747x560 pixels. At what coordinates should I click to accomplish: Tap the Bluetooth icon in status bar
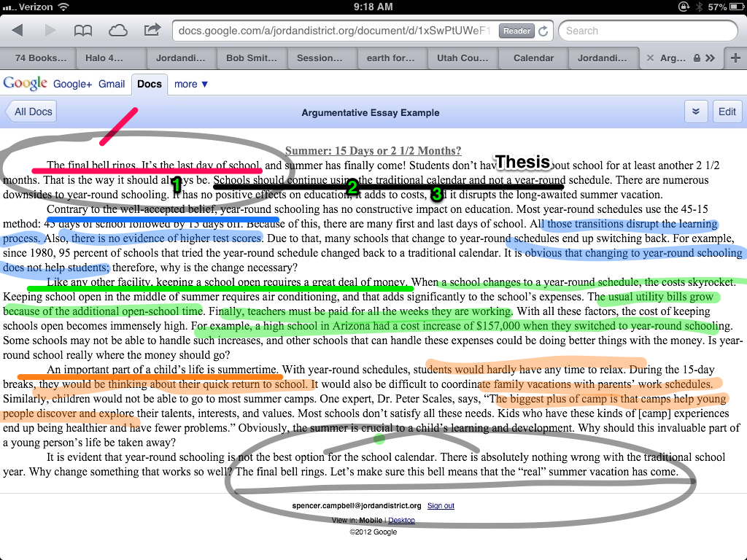[x=699, y=7]
